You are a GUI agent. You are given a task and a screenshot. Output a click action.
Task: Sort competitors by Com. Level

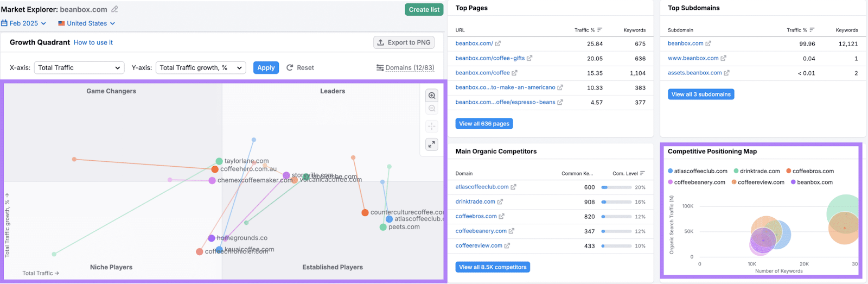point(629,174)
